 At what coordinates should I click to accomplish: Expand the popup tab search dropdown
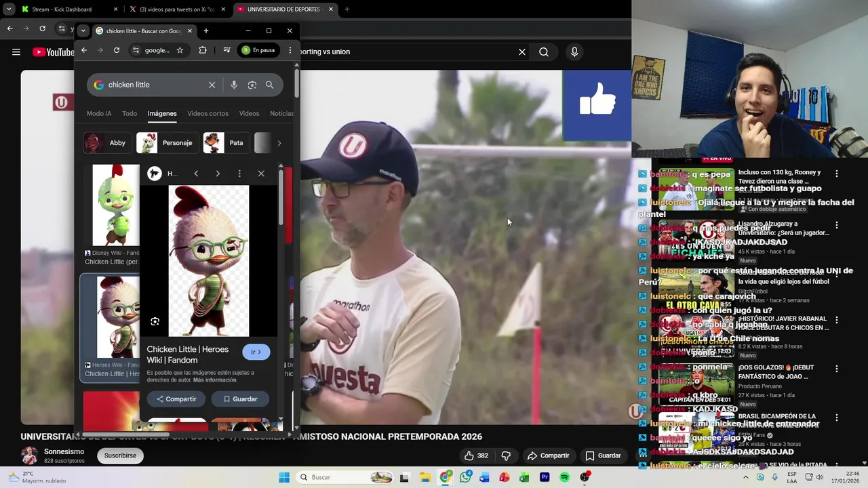[x=83, y=30]
